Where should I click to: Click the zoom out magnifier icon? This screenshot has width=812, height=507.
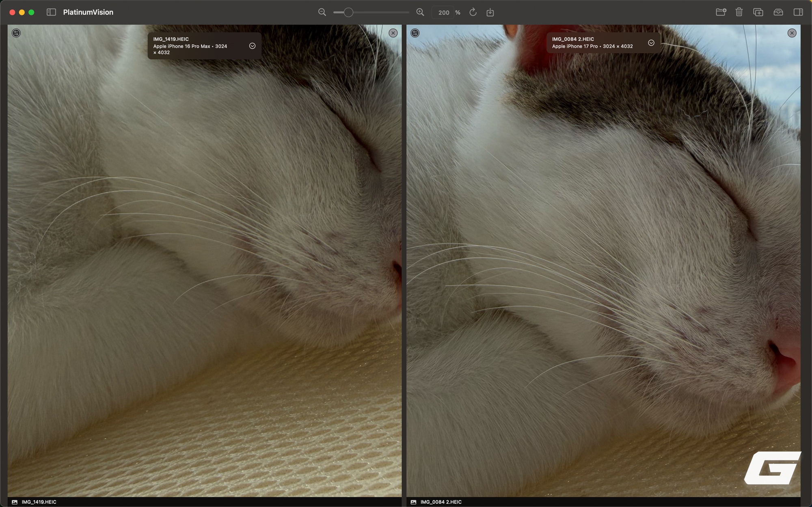322,12
